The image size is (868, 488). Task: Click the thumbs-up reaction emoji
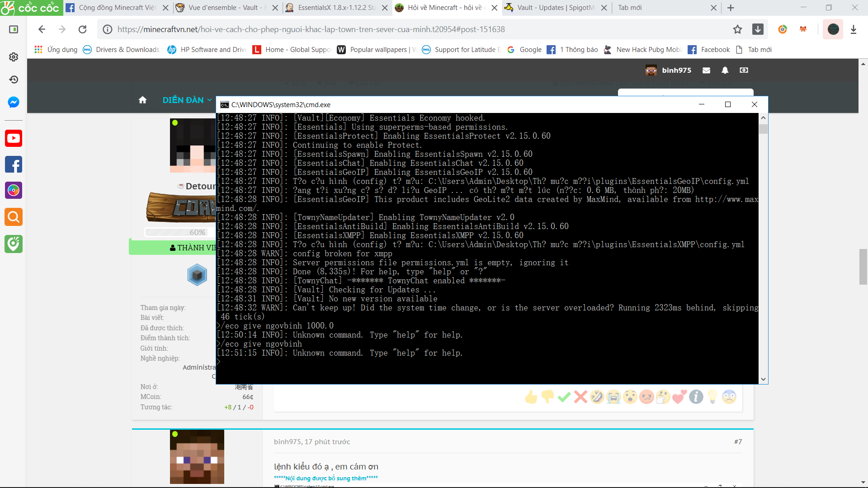click(x=531, y=397)
